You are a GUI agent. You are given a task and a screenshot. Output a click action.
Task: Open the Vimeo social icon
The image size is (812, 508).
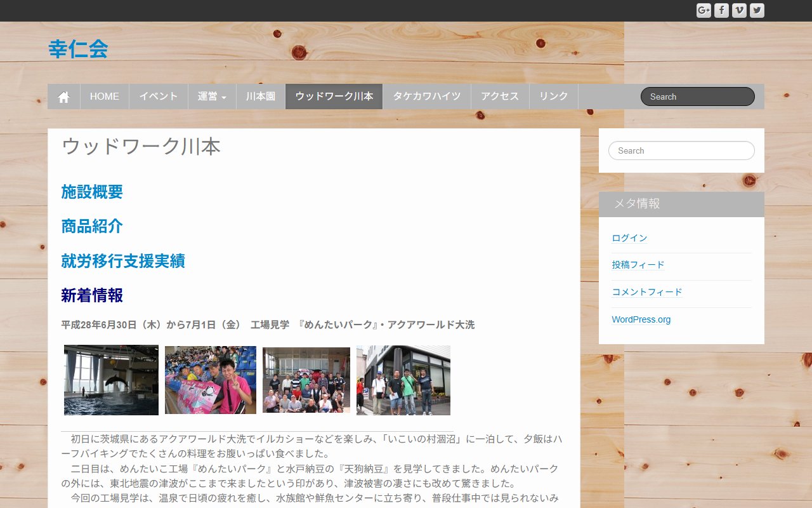click(x=739, y=10)
